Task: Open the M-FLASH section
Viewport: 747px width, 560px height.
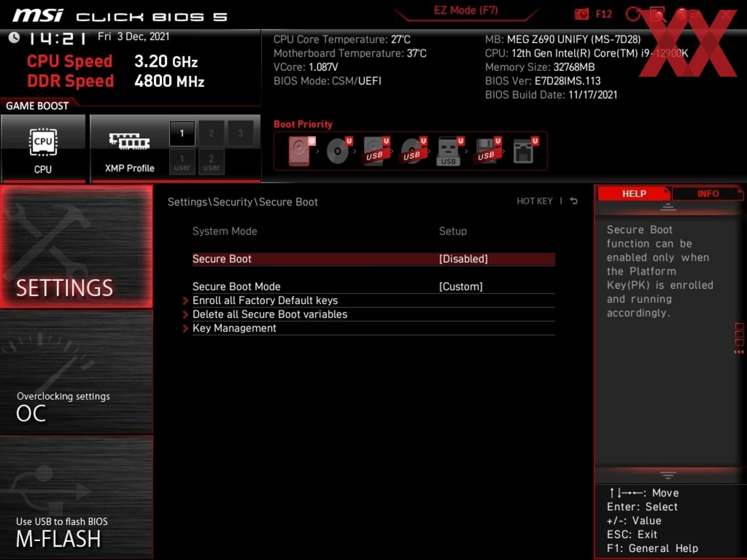Action: click(x=76, y=498)
